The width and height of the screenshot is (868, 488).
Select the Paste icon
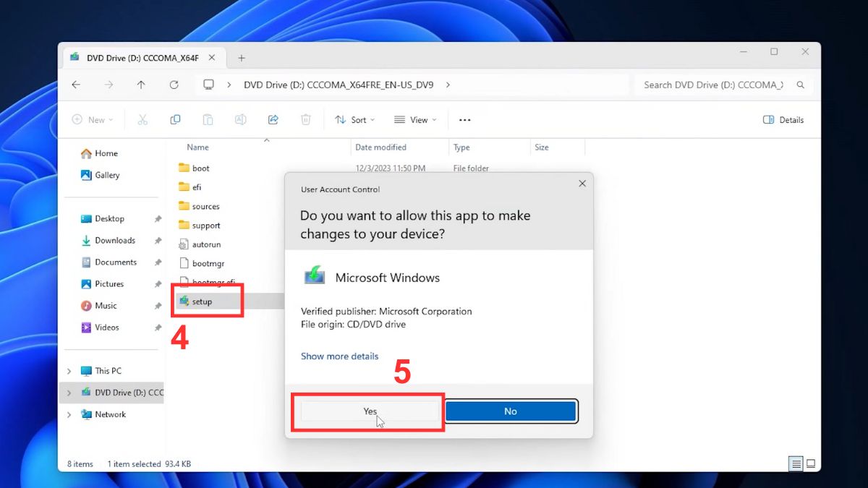pos(208,119)
